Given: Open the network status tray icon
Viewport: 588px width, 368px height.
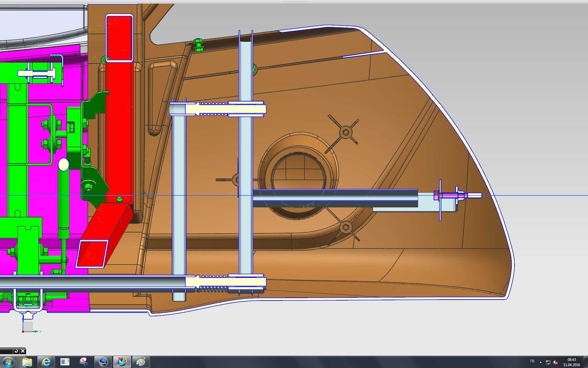Looking at the screenshot, I should (x=548, y=362).
